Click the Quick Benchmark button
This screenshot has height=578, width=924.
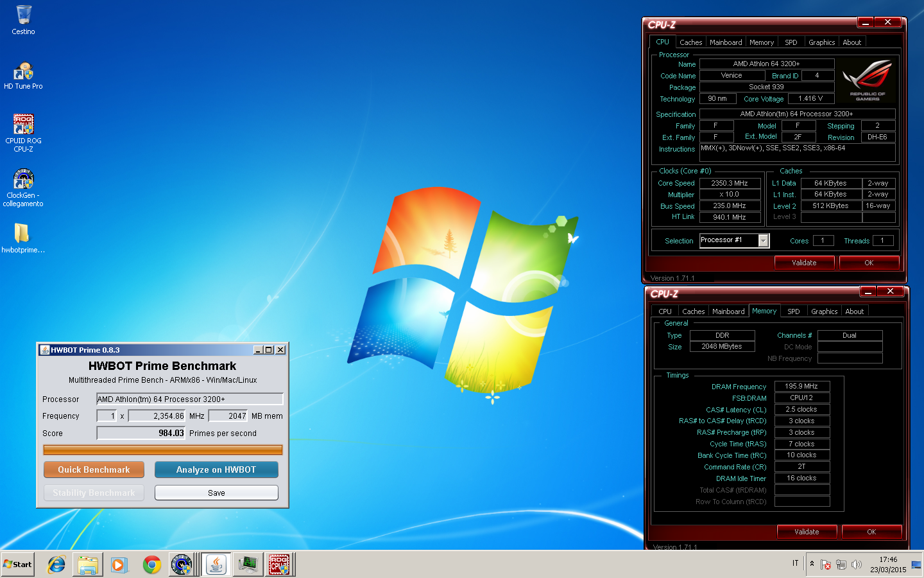pos(94,469)
